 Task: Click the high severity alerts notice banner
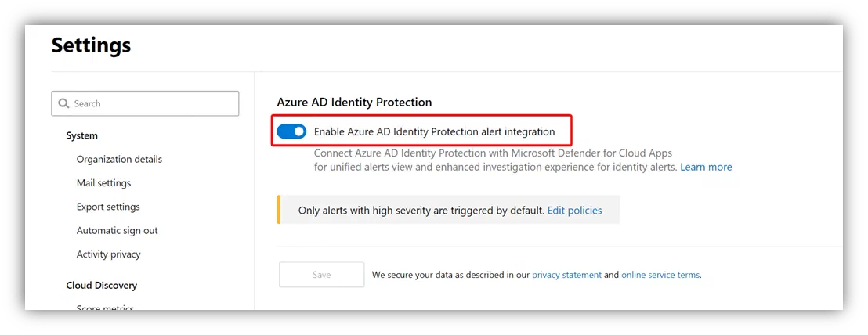click(x=448, y=210)
